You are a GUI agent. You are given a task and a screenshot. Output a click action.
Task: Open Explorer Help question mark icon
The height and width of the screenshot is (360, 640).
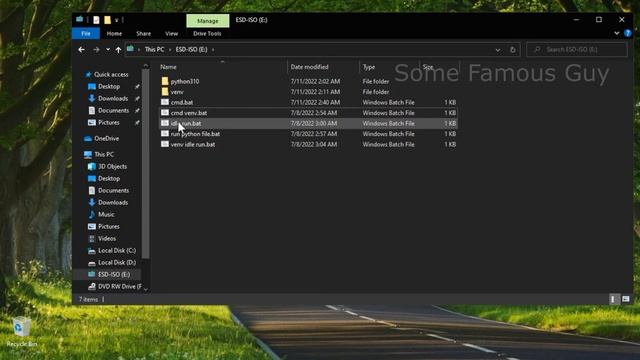[628, 33]
